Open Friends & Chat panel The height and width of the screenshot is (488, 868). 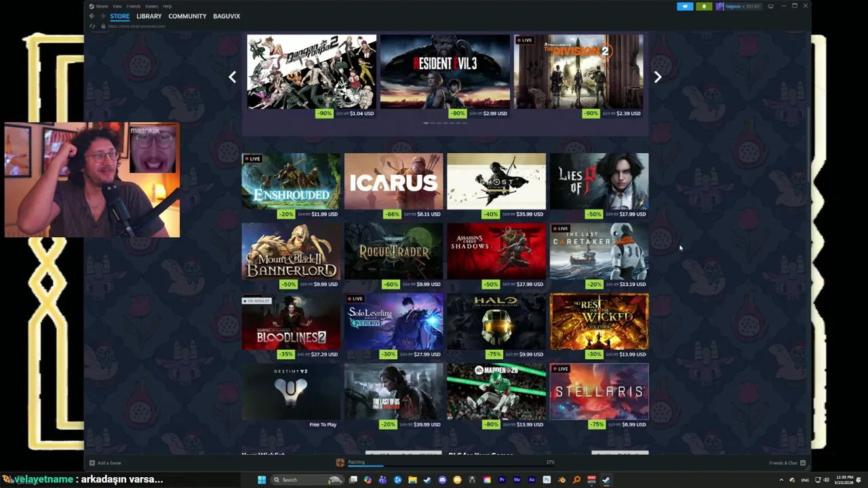click(x=787, y=463)
